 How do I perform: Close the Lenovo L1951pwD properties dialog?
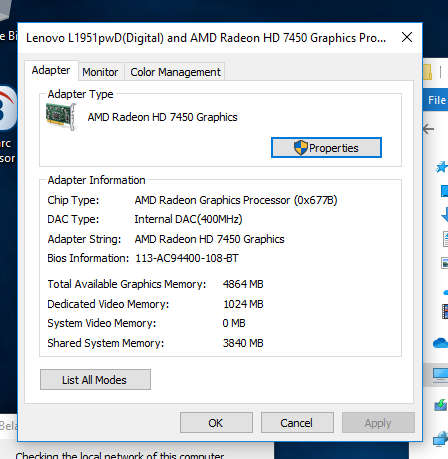tap(407, 37)
